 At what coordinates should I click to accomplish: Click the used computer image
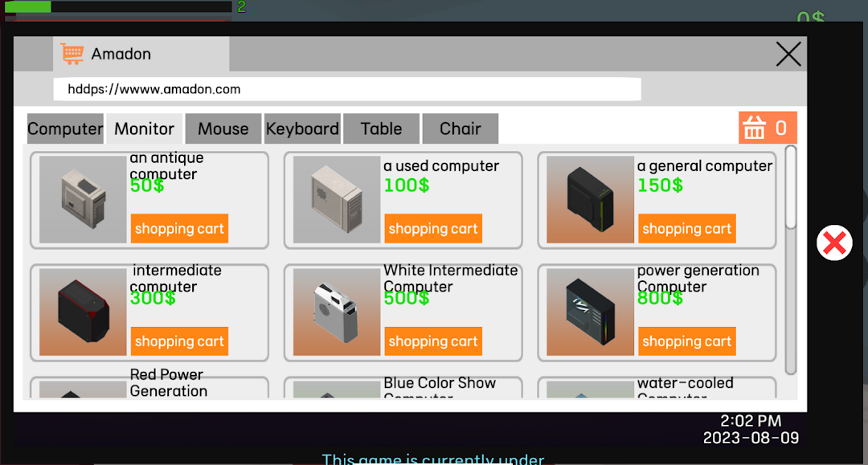pos(337,199)
